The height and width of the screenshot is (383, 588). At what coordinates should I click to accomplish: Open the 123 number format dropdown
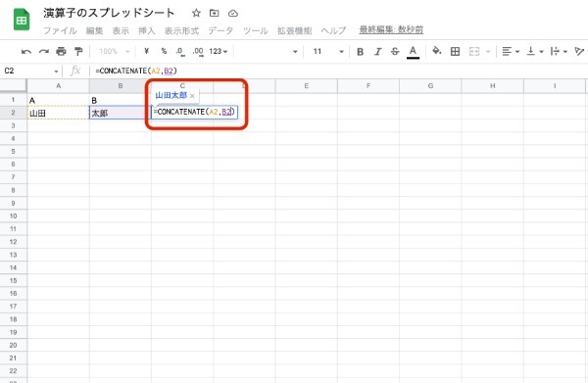pyautogui.click(x=219, y=51)
